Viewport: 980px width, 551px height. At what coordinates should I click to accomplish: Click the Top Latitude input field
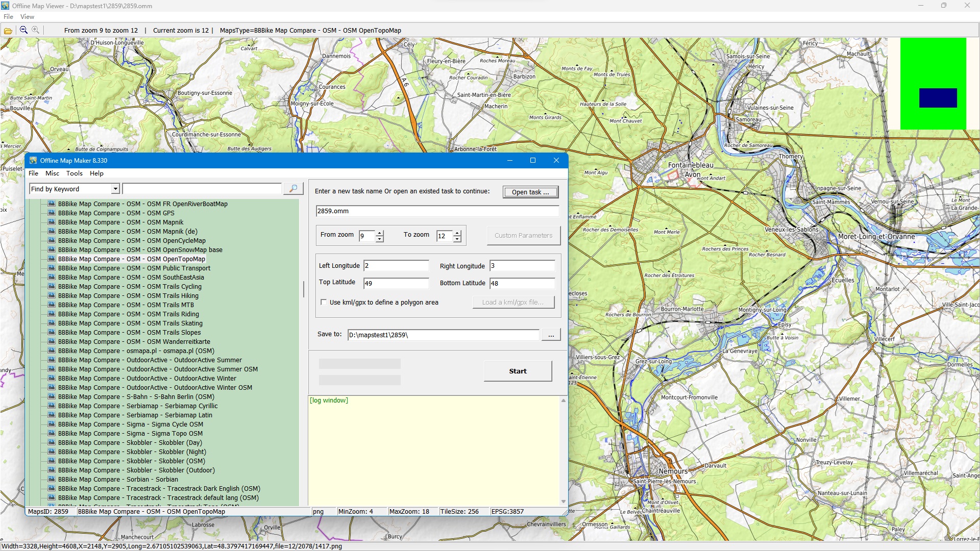coord(396,283)
